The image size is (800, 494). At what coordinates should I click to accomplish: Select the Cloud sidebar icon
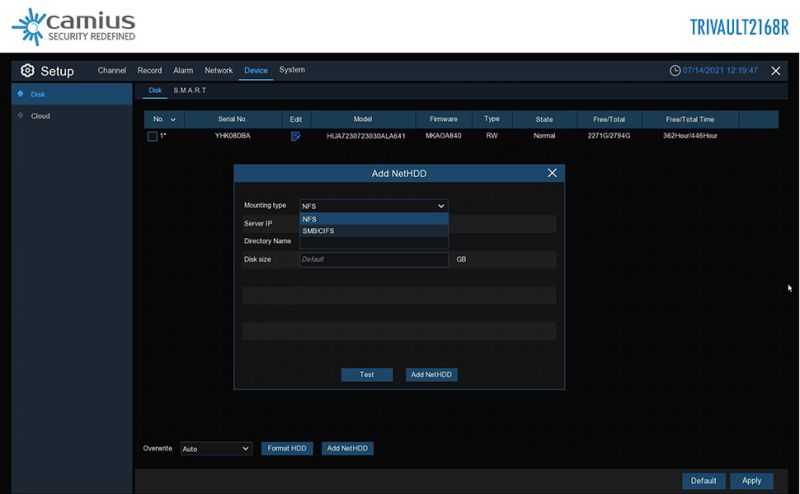point(21,116)
